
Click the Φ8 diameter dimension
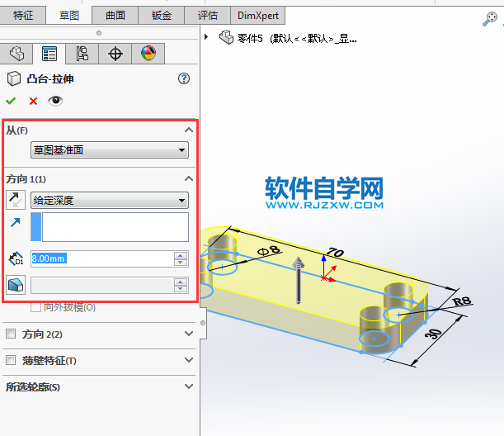click(270, 251)
